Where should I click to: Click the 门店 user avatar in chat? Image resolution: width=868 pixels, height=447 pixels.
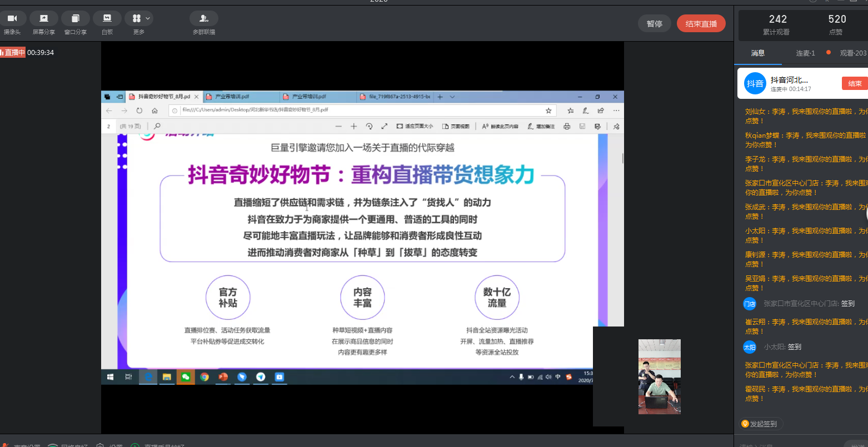[x=750, y=304]
